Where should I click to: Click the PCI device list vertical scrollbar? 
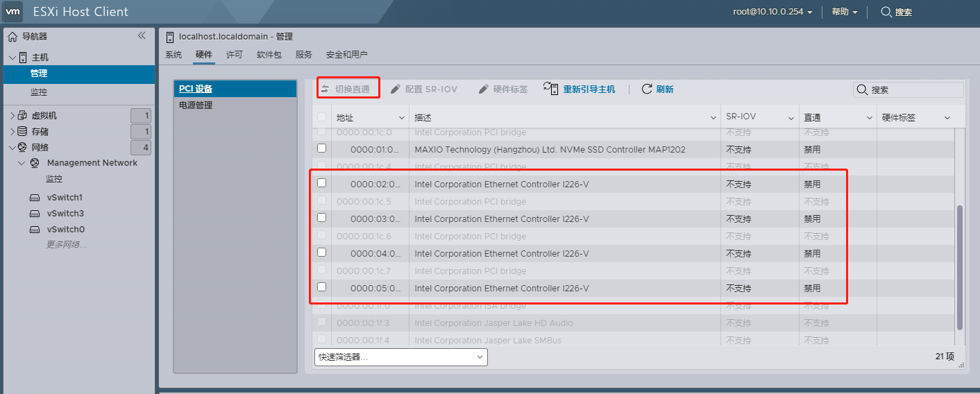tap(960, 267)
